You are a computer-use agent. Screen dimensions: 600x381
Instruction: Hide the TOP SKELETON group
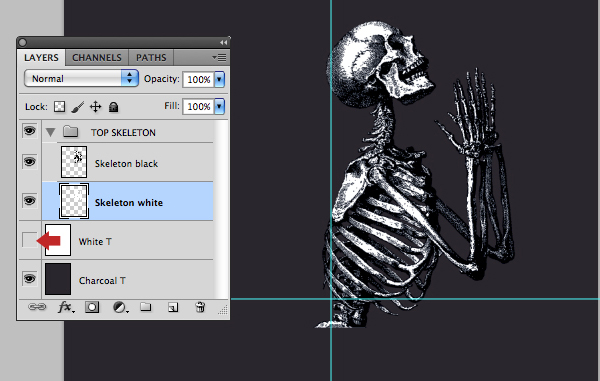point(29,131)
